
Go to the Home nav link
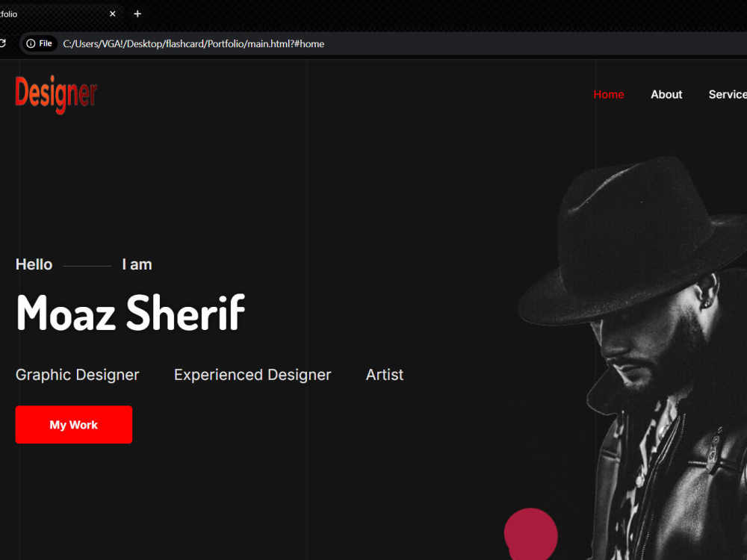(608, 94)
